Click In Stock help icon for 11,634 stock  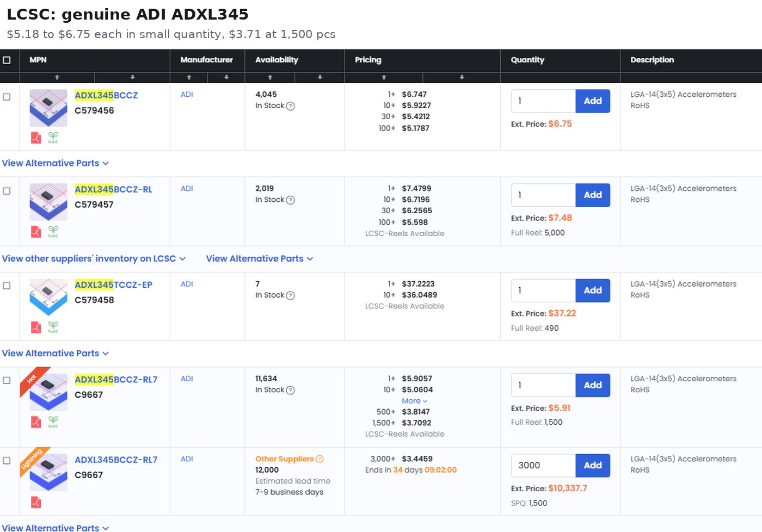pyautogui.click(x=291, y=390)
